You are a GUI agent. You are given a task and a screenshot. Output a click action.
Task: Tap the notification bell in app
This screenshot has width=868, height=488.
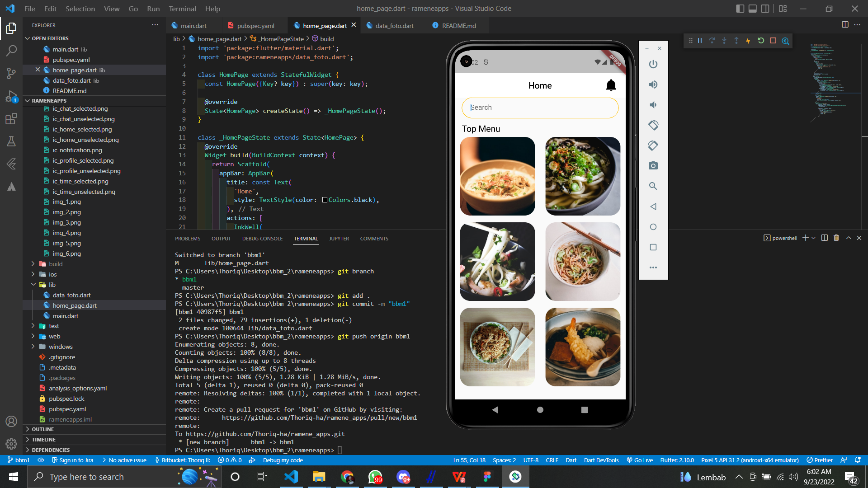[x=611, y=85]
